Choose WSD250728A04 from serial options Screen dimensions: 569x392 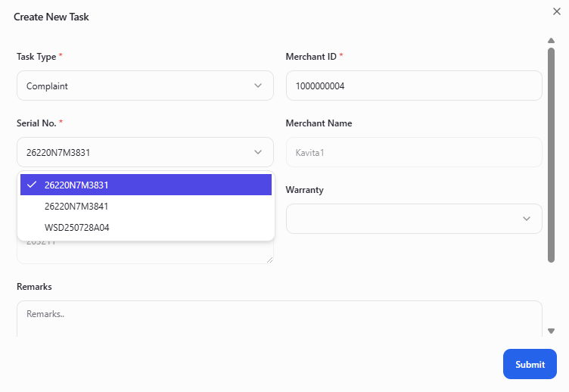pos(76,227)
